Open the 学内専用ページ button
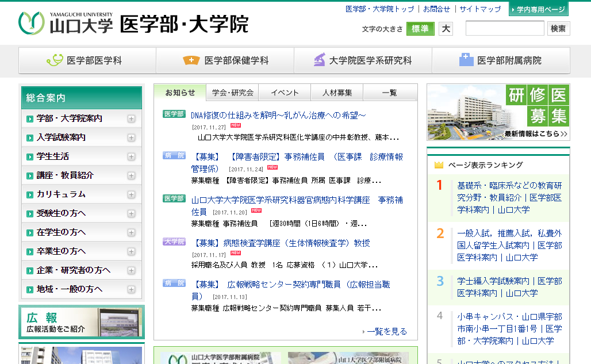Viewport: 591px width, 364px height. point(539,9)
